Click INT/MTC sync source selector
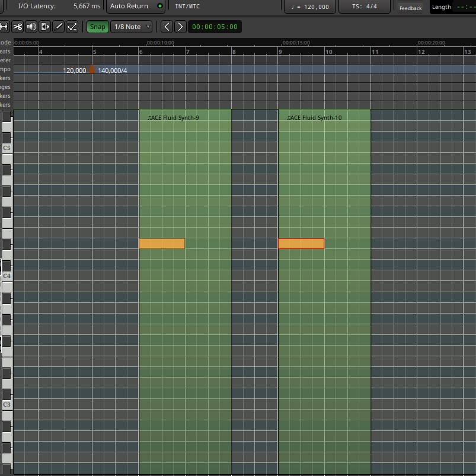This screenshot has height=476, width=476. pos(187,7)
